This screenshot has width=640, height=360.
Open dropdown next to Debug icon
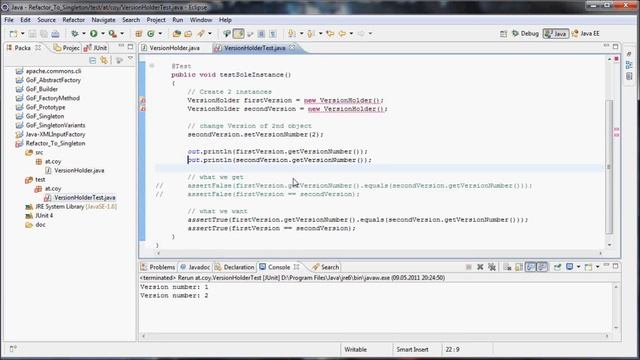click(83, 33)
